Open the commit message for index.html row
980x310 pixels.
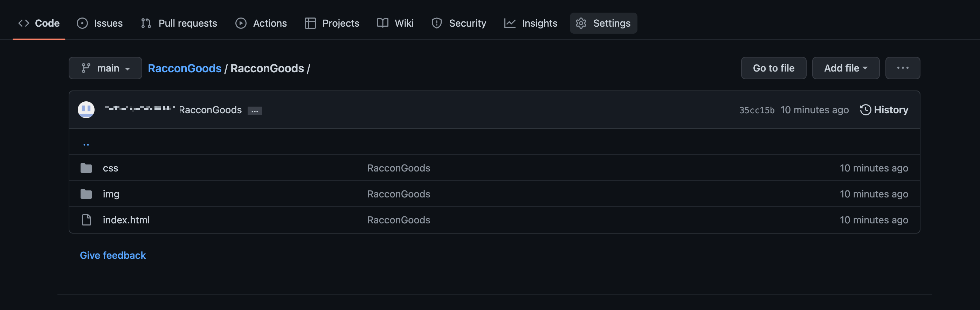(x=398, y=220)
